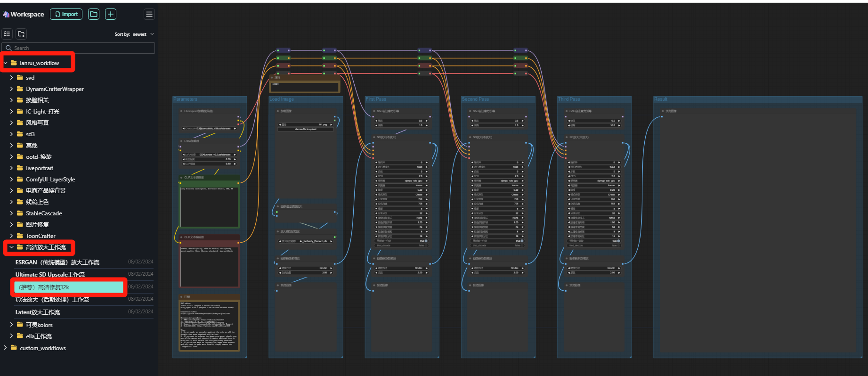Screen dimensions: 868x376
Task: Click the Search input field
Action: point(78,48)
